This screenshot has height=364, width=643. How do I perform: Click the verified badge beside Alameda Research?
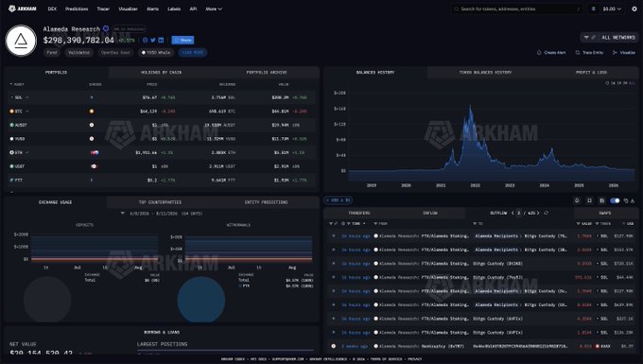click(x=106, y=28)
